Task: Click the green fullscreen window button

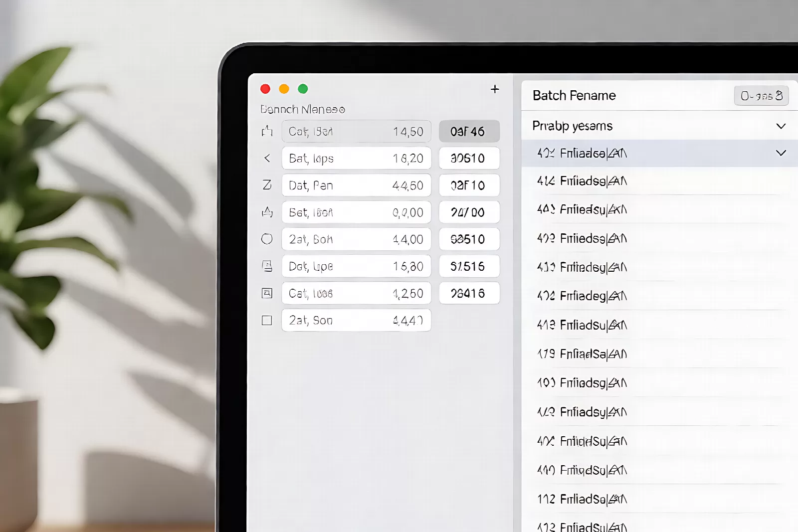Action: click(x=303, y=89)
